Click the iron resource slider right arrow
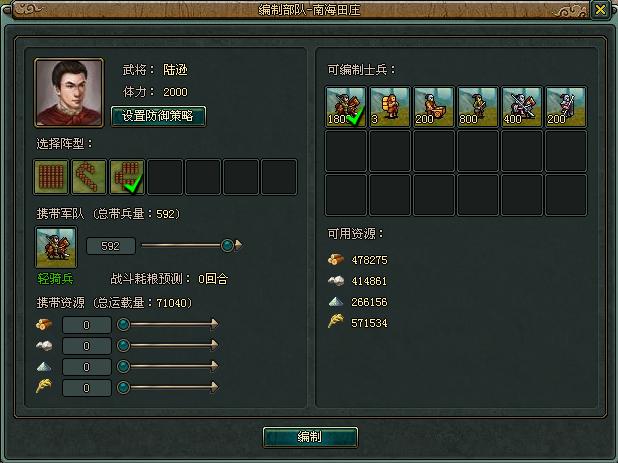The width and height of the screenshot is (618, 463). click(x=214, y=366)
